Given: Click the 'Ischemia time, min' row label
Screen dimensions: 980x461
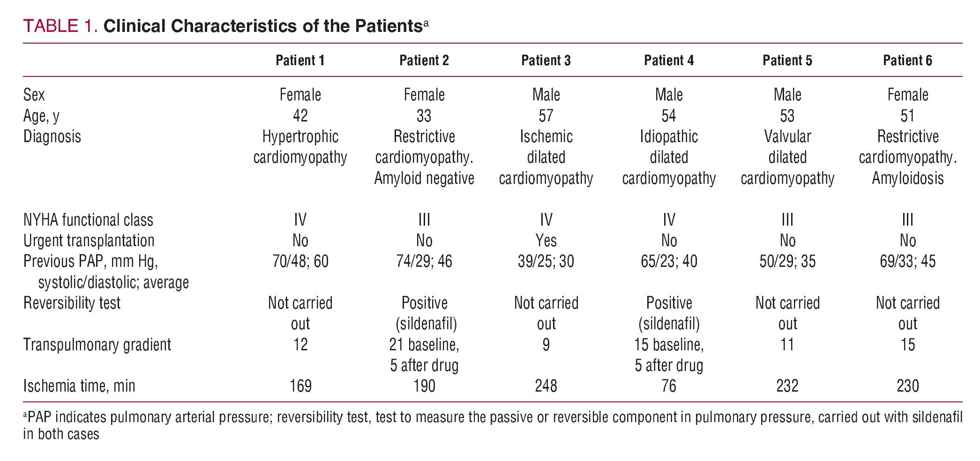Looking at the screenshot, I should (79, 386).
